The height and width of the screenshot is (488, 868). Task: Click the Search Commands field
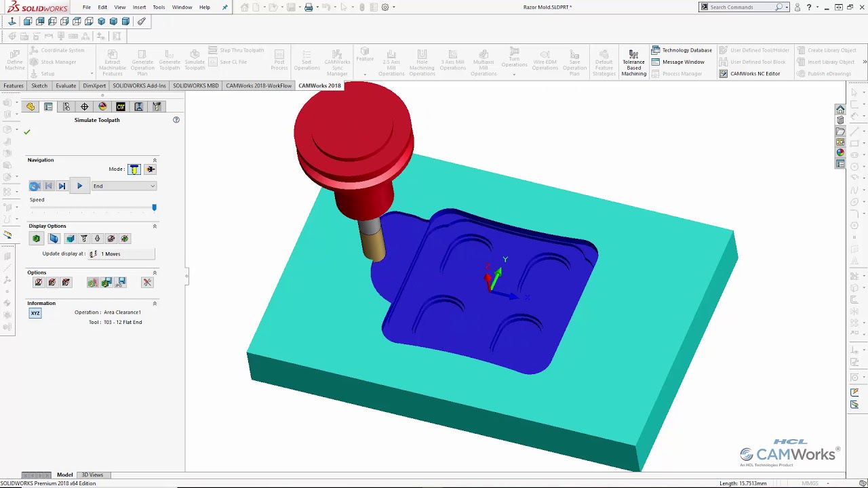click(743, 7)
